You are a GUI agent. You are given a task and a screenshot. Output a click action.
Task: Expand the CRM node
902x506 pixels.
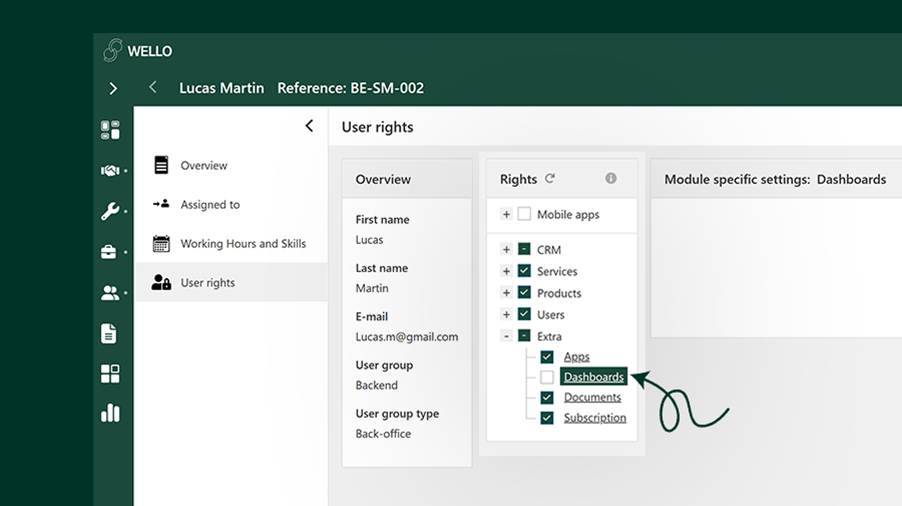pos(506,250)
